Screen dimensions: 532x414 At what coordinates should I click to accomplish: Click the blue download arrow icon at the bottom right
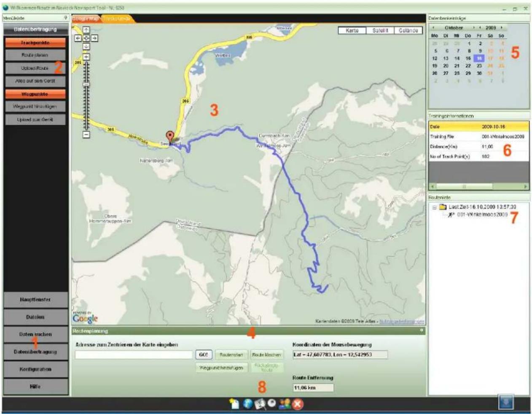pos(506,403)
